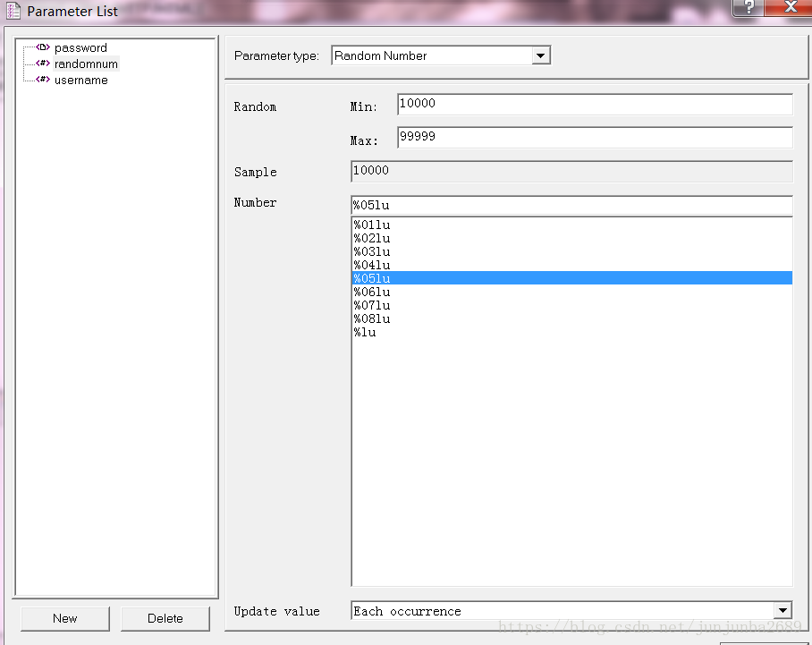Click the Max value field
The image size is (812, 645).
point(595,137)
